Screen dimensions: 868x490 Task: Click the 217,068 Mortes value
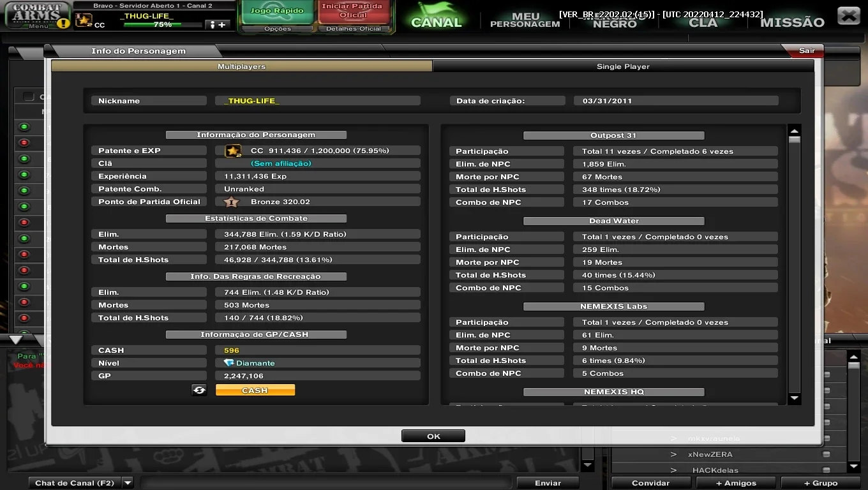[x=255, y=247]
